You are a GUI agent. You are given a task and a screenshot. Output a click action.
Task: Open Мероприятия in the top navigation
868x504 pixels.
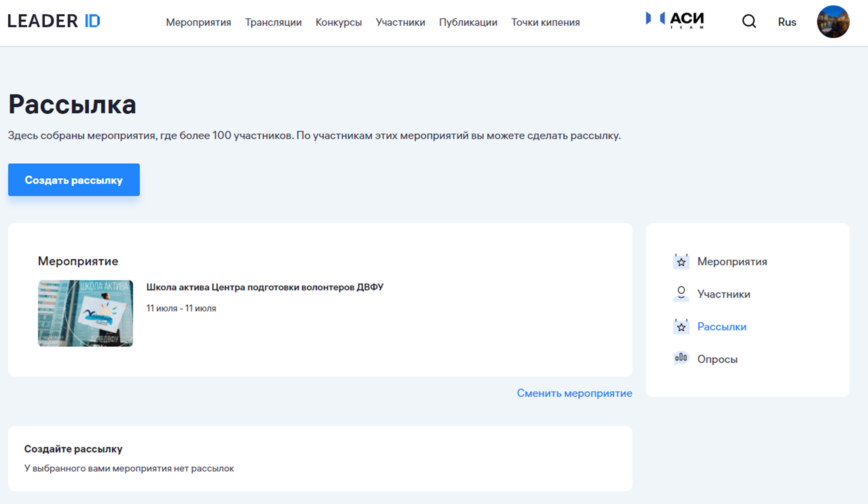point(198,22)
